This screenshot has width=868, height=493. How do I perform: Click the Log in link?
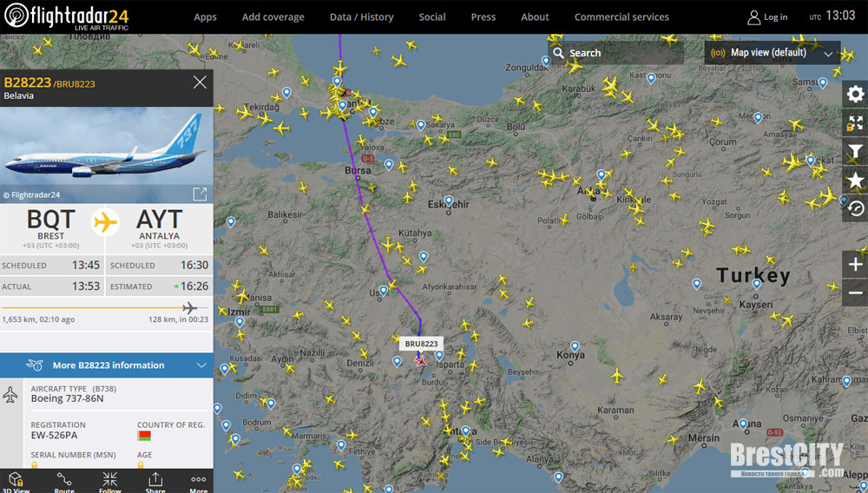pyautogui.click(x=767, y=17)
